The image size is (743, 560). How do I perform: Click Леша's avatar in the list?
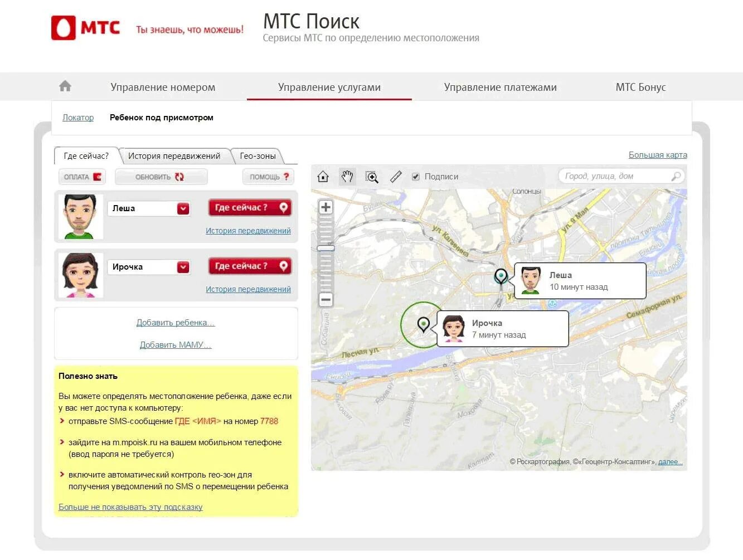point(80,217)
